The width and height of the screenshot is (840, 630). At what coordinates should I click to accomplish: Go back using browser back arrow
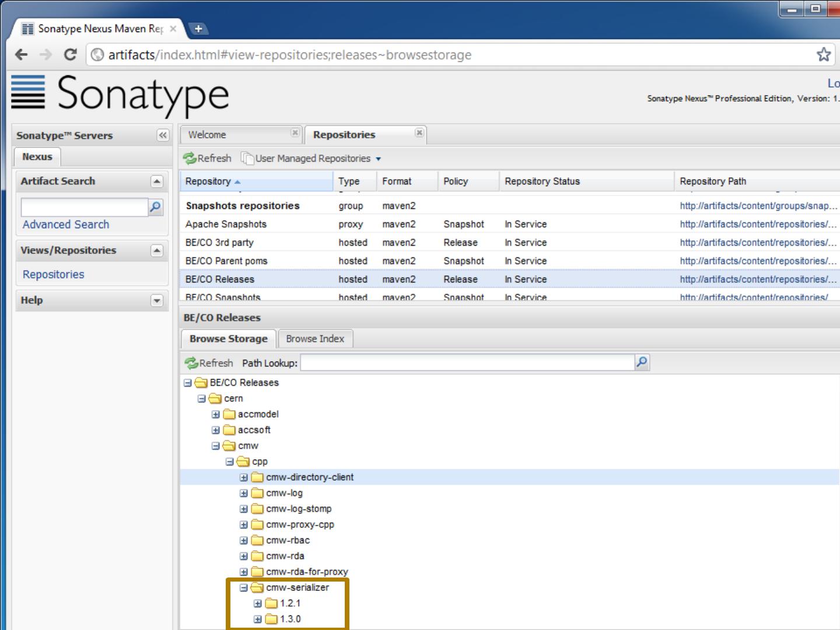[x=22, y=55]
